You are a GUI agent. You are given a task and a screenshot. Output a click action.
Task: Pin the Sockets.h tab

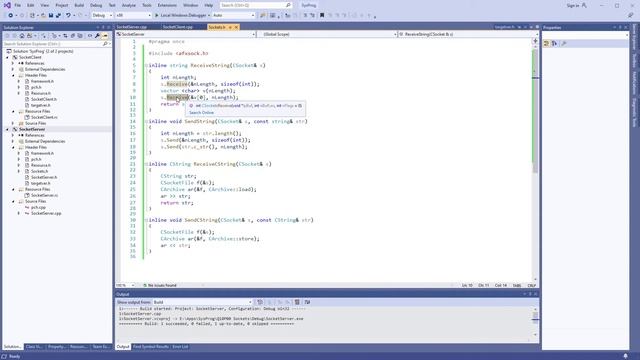pyautogui.click(x=230, y=27)
